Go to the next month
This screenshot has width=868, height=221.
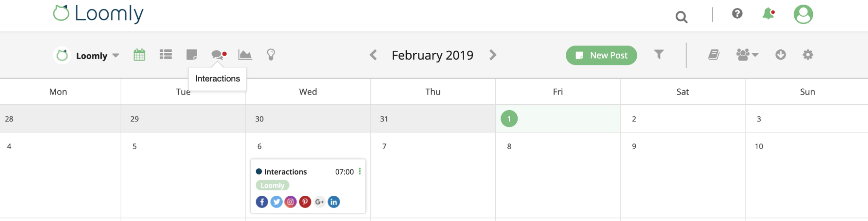[x=492, y=55]
